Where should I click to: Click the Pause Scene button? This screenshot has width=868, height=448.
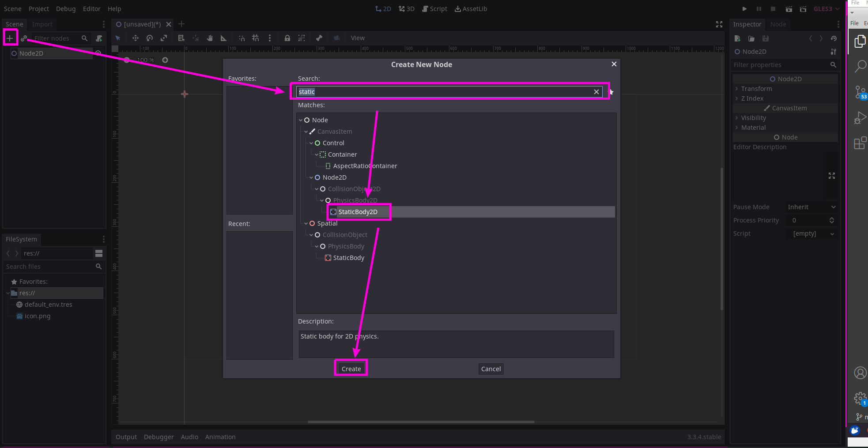[x=759, y=9]
